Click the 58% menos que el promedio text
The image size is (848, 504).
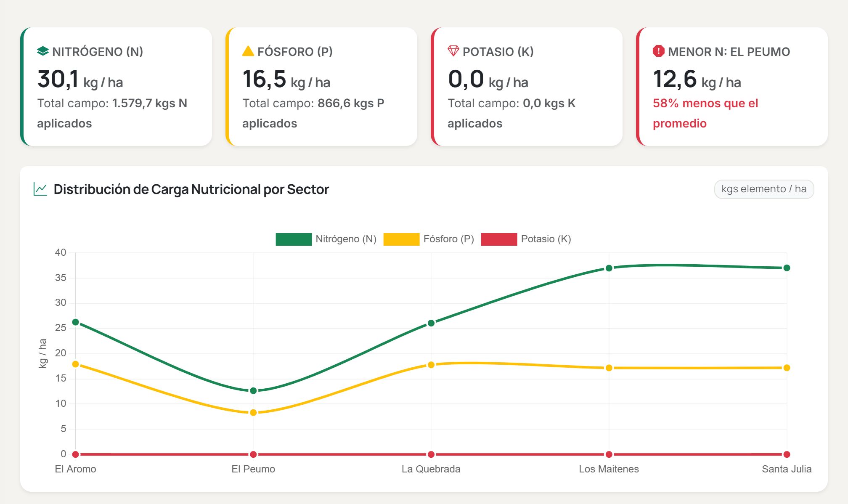coord(705,113)
